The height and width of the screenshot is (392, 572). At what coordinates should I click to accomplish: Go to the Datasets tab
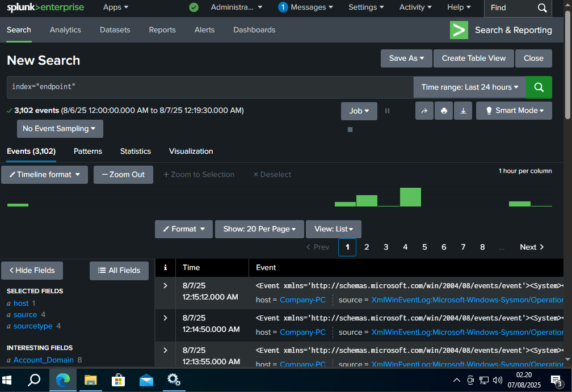tap(115, 30)
